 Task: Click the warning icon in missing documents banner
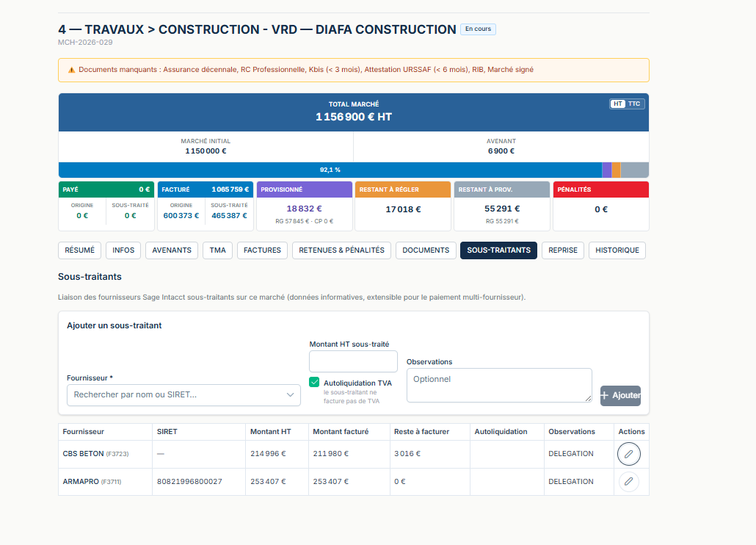71,70
